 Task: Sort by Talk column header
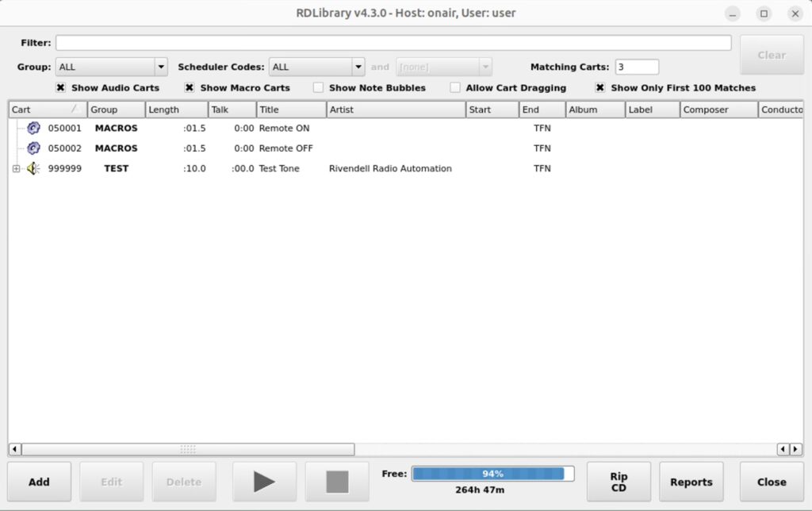click(232, 109)
